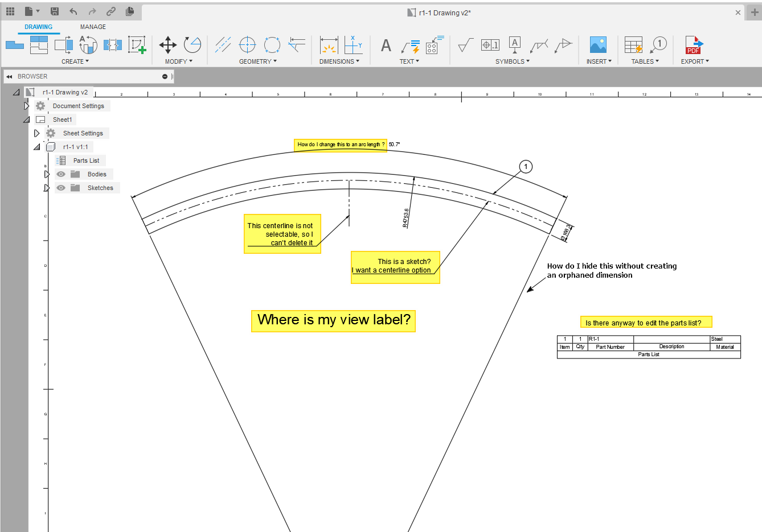Hide the Browser panel with its eye button

tap(165, 76)
